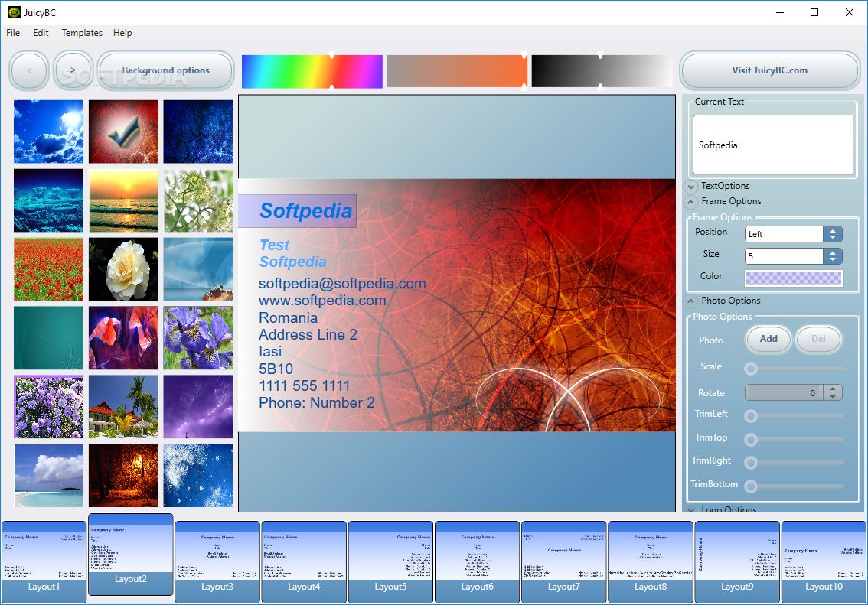The height and width of the screenshot is (605, 868).
Task: Select the red poppy field background
Action: point(49,269)
